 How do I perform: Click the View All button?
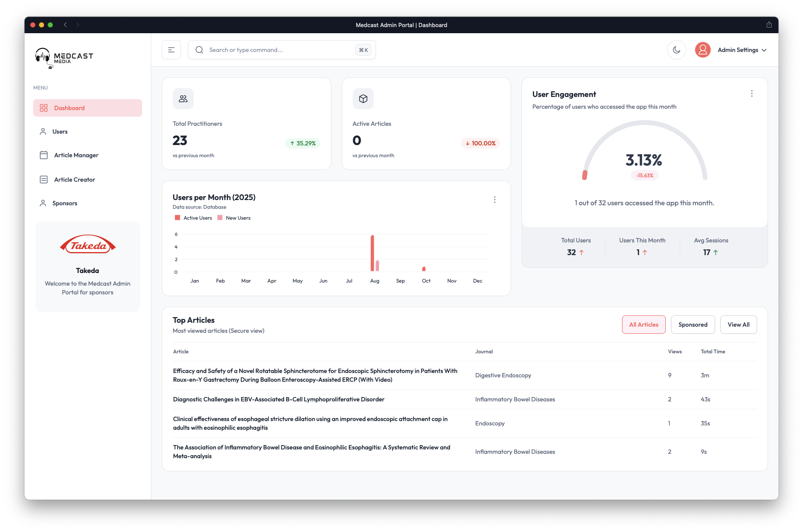point(739,325)
